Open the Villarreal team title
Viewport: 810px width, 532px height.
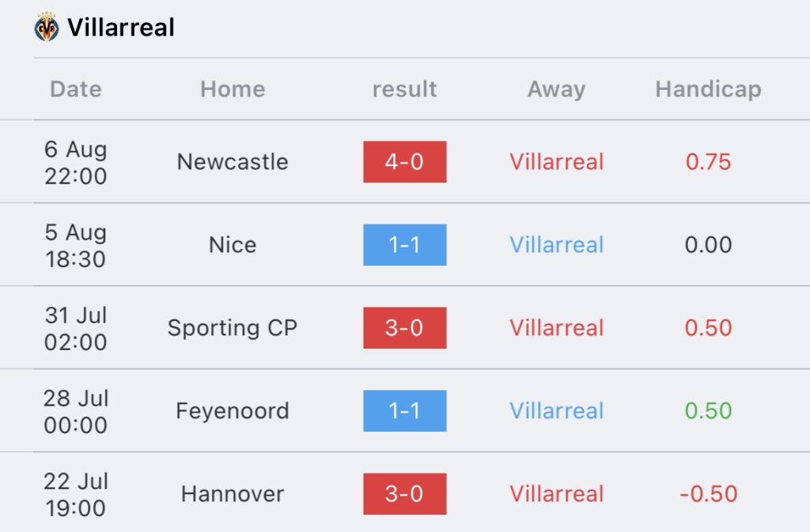(x=121, y=28)
